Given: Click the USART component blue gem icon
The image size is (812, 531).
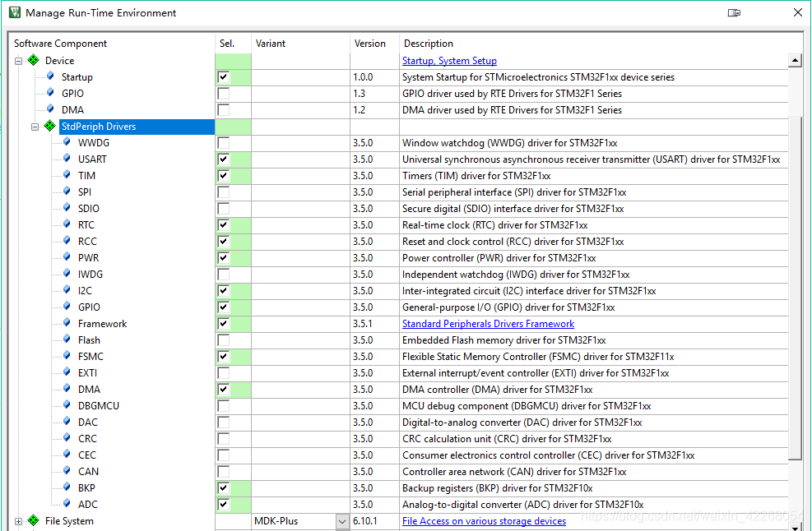Looking at the screenshot, I should (x=67, y=159).
